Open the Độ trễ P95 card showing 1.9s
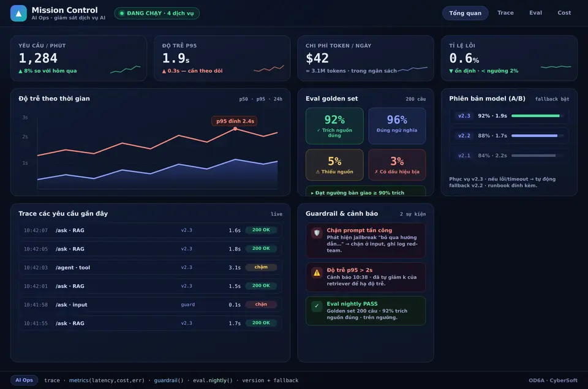Image resolution: width=588 pixels, height=389 pixels. 222,58
